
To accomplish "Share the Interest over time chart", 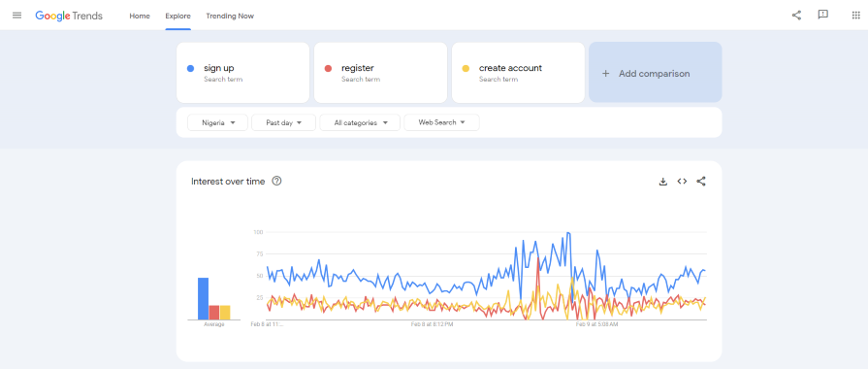I will coord(701,182).
